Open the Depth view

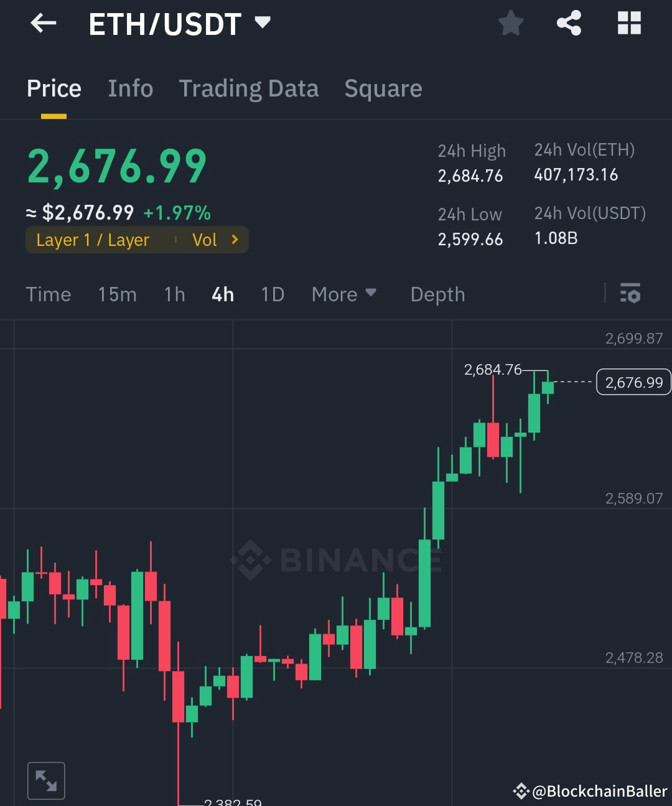437,294
